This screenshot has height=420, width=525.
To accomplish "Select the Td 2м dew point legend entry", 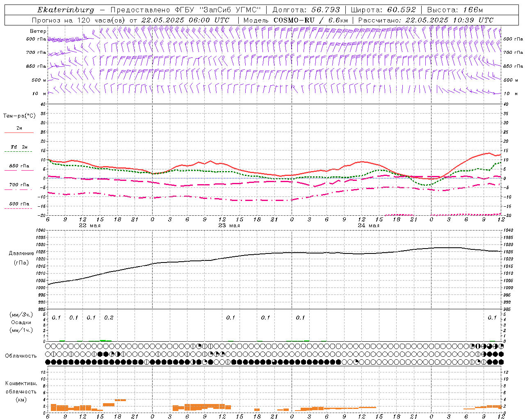I will pyautogui.click(x=19, y=147).
